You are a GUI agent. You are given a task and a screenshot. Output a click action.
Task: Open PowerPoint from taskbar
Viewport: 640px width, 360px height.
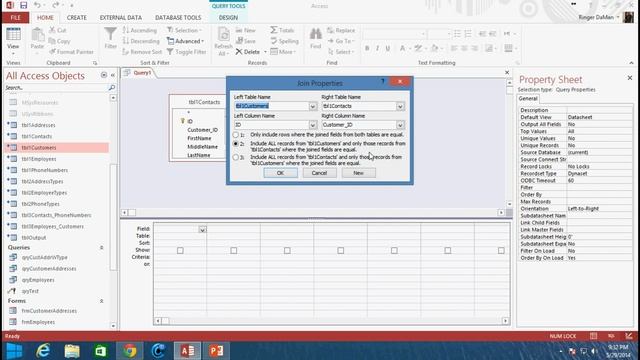coord(216,351)
